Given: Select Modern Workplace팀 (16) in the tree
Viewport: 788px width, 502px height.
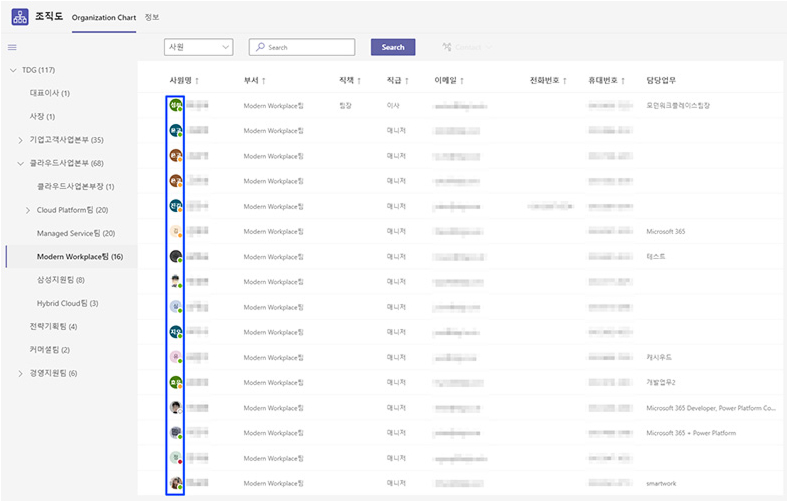Looking at the screenshot, I should coord(80,257).
